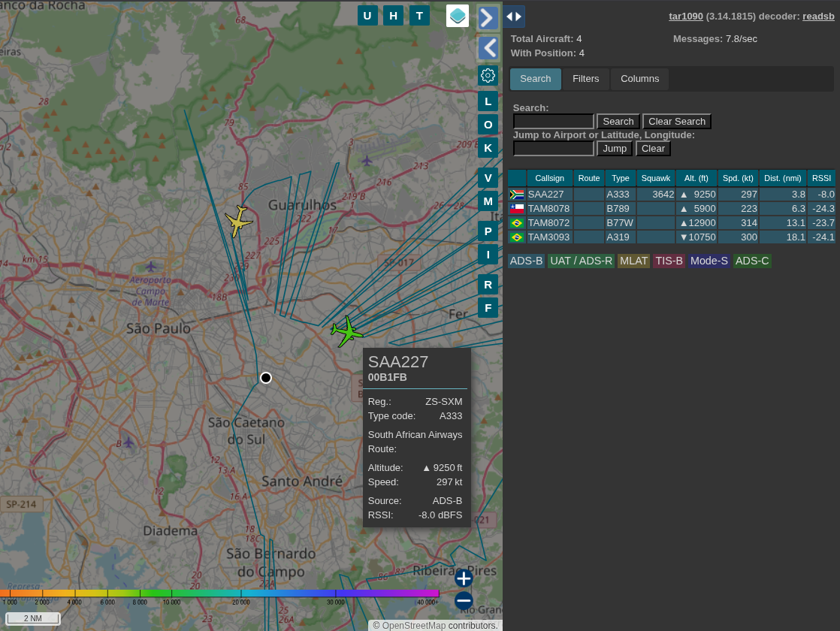840x631 pixels.
Task: Select the TAM3093 row
Action: [672, 237]
